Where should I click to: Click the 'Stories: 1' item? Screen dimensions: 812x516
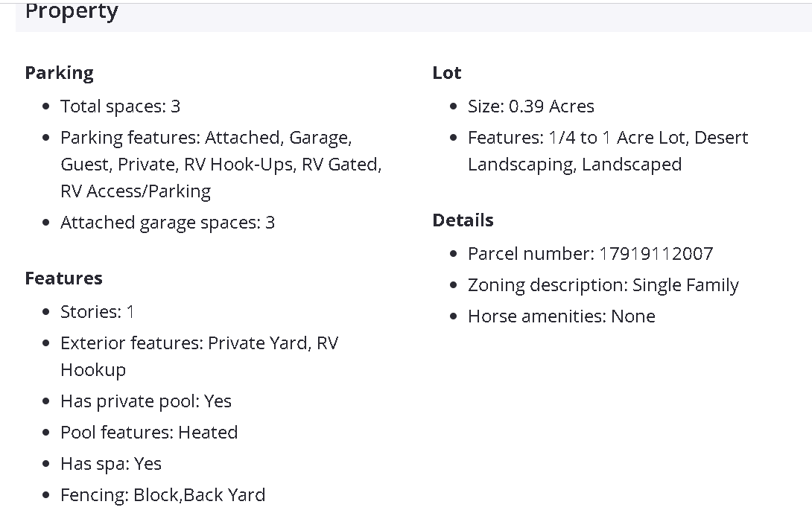coord(98,312)
